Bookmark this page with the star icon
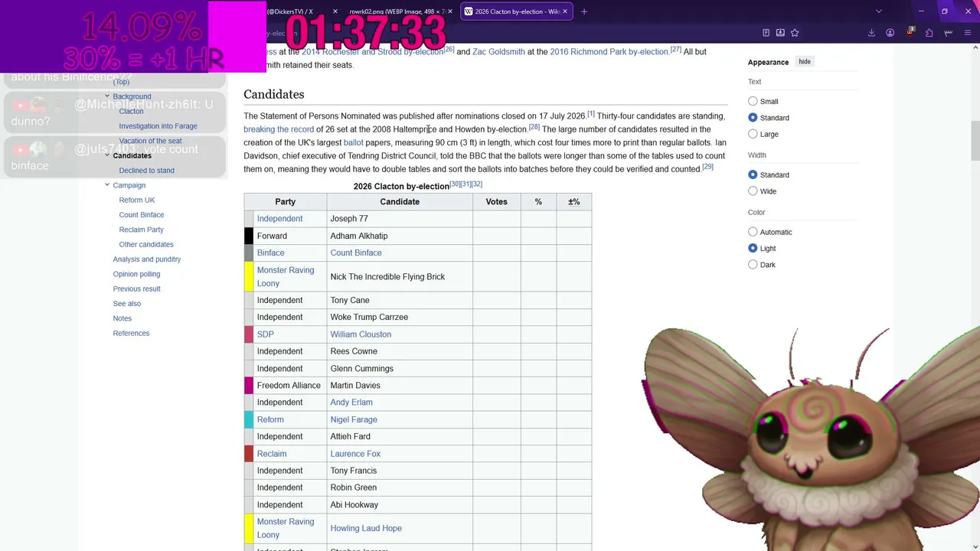980x551 pixels. point(795,33)
